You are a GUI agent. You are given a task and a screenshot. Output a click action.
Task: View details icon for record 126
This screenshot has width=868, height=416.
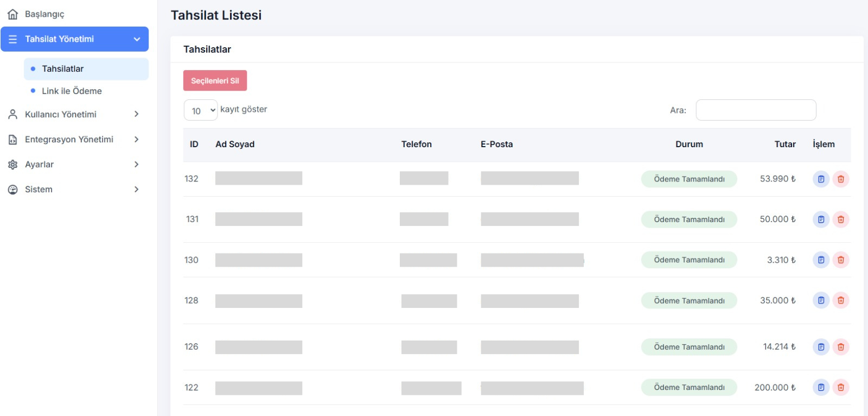tap(821, 347)
